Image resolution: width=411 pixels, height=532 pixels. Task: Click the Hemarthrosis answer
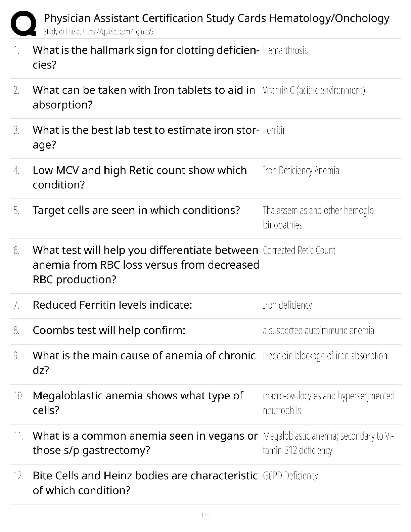coord(285,50)
